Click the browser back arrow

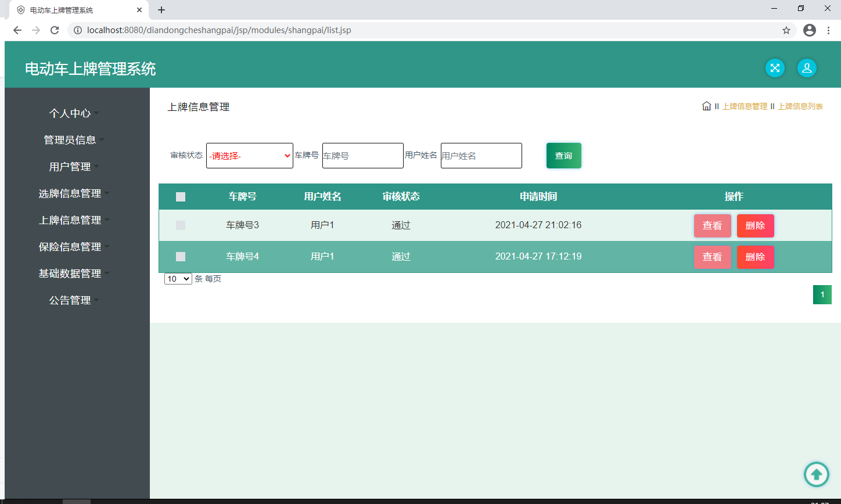point(17,30)
